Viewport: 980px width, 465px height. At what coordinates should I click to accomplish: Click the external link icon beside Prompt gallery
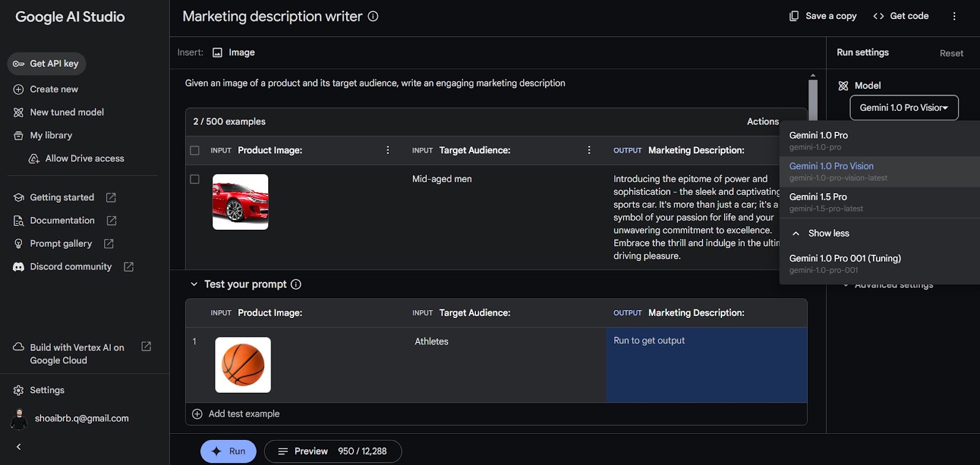pos(109,244)
